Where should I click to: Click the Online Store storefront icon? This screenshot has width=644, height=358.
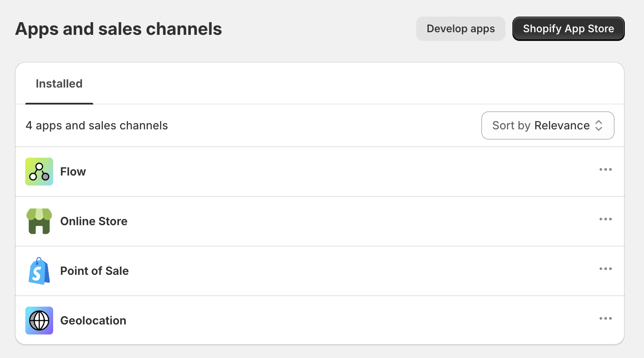click(39, 221)
